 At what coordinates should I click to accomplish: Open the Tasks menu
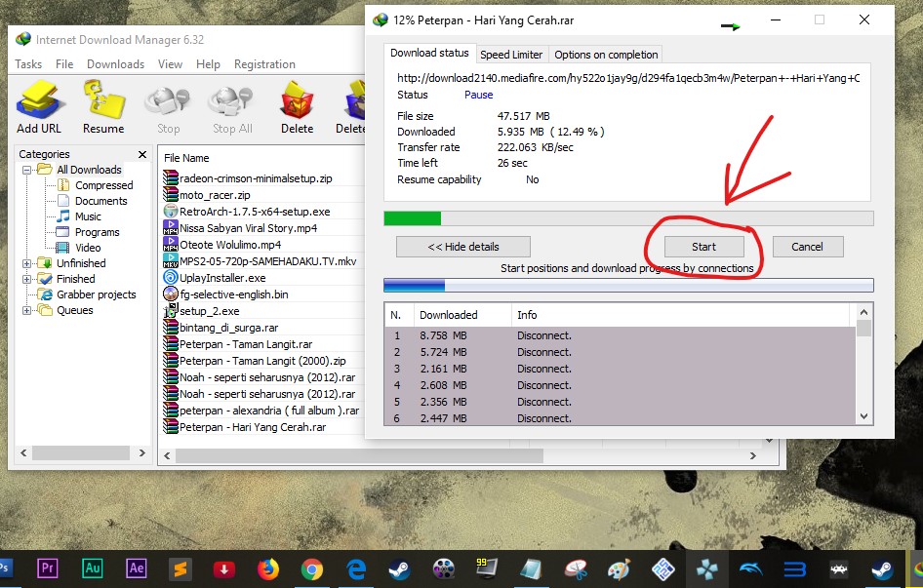(28, 64)
